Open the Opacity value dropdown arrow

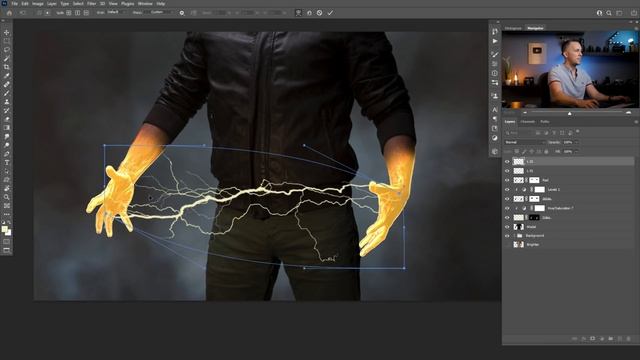(576, 142)
